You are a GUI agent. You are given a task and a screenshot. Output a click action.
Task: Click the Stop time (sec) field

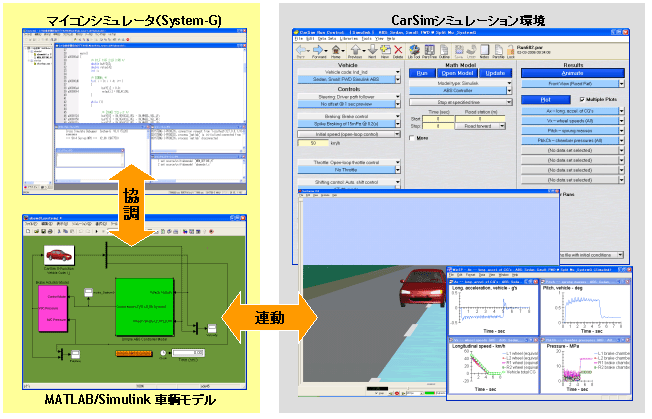(x=438, y=126)
